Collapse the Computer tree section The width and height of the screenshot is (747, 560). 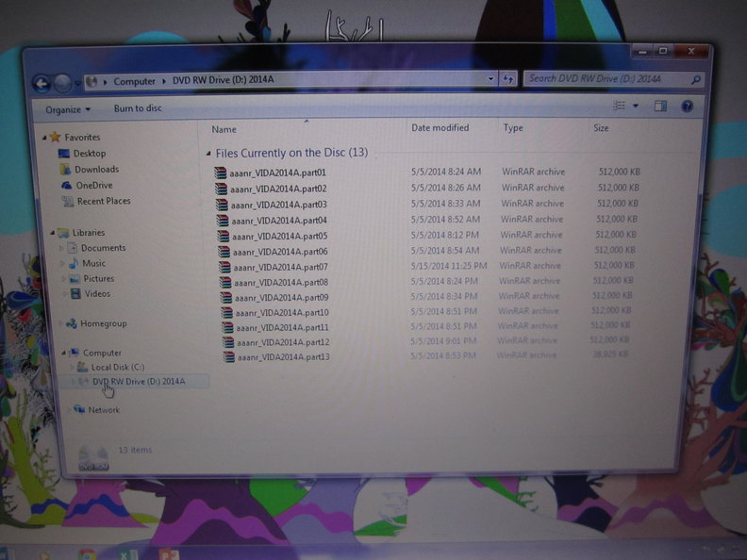63,353
